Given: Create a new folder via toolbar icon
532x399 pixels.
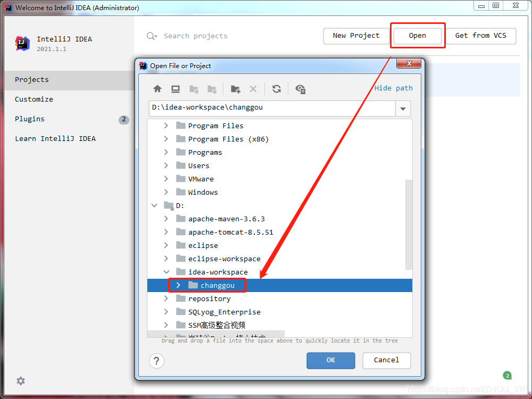Looking at the screenshot, I should [236, 89].
